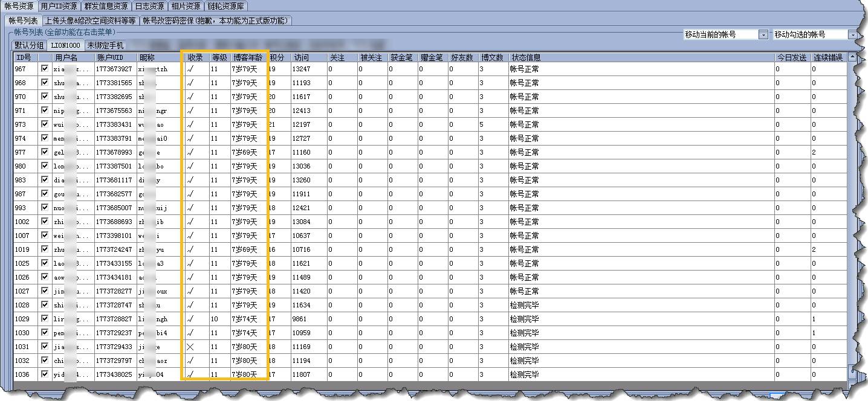Image resolution: width=868 pixels, height=401 pixels.
Task: Select the 未绑定手机 group tab
Action: pyautogui.click(x=105, y=45)
